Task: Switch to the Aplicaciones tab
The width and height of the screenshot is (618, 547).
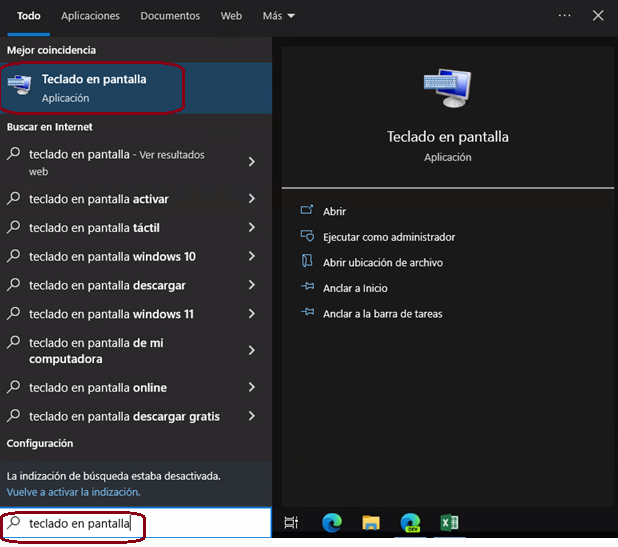Action: tap(90, 16)
